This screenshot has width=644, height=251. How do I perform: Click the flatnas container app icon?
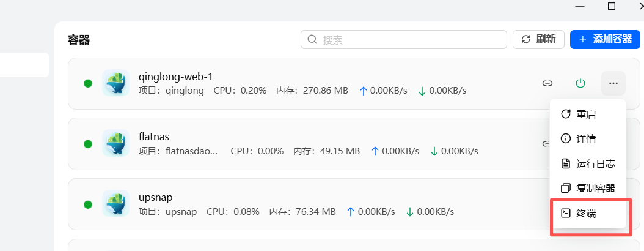coord(115,143)
